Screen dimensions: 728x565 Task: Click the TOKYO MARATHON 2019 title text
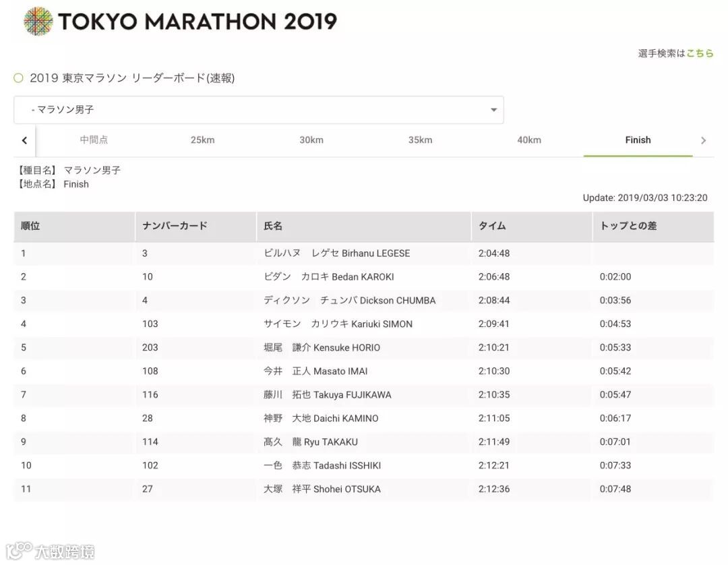(197, 22)
